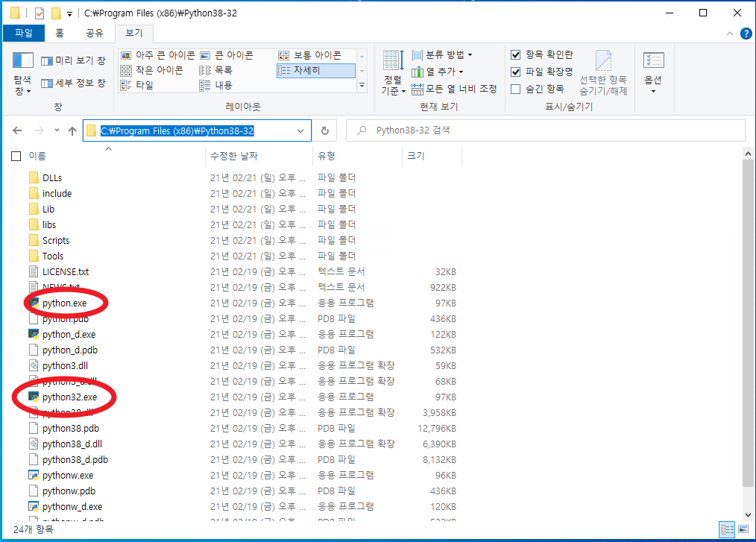The width and height of the screenshot is (756, 542).
Task: Open quick access toolbar customize dropdown
Action: [x=69, y=14]
